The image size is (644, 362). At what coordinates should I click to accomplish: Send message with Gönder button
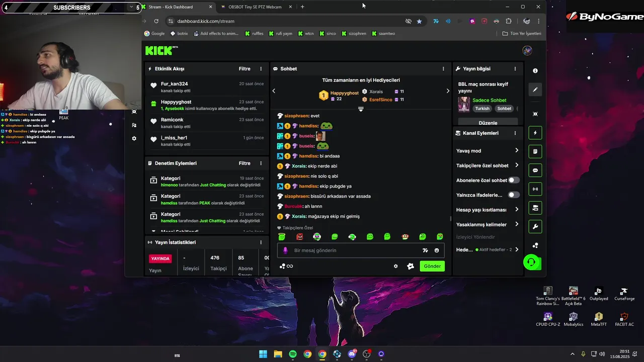point(432,266)
